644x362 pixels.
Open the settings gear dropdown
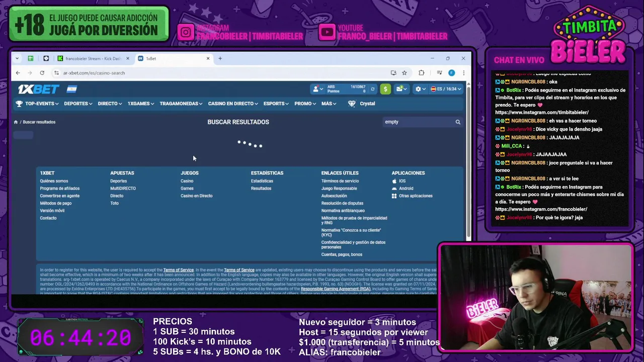420,89
